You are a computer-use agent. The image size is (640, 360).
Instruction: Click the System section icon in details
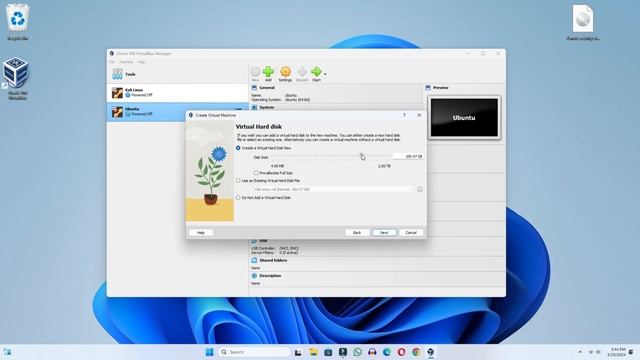254,107
